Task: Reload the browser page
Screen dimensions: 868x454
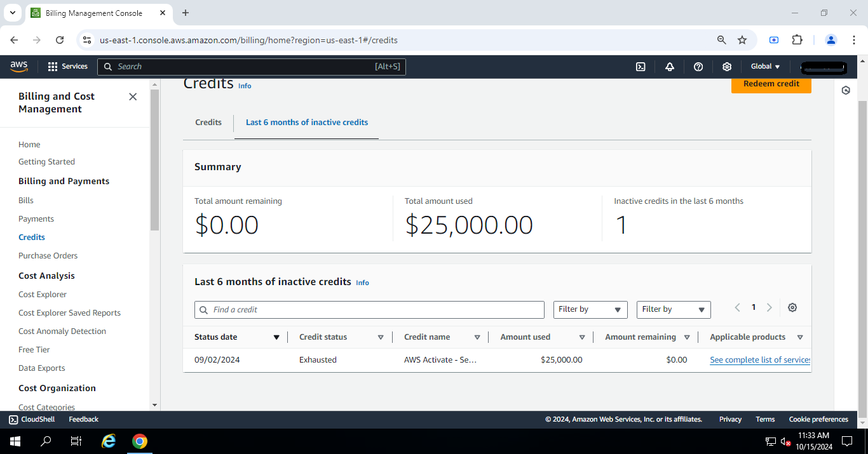Action: tap(60, 40)
